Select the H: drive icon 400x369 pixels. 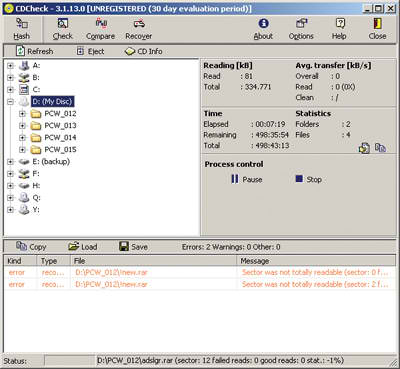point(24,186)
